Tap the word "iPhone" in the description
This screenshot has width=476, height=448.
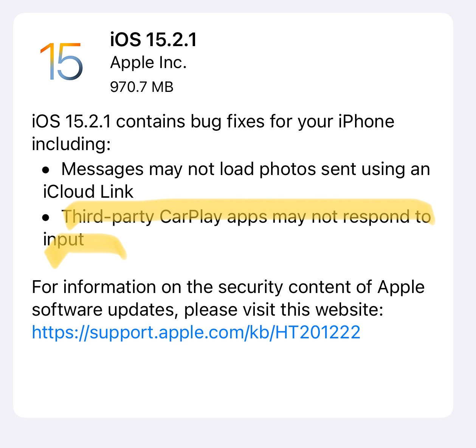[x=366, y=121]
